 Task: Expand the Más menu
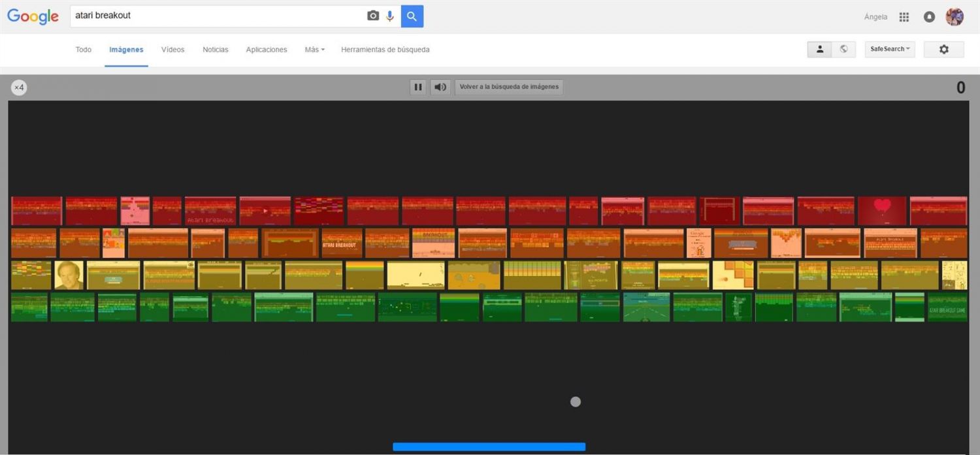click(x=314, y=50)
